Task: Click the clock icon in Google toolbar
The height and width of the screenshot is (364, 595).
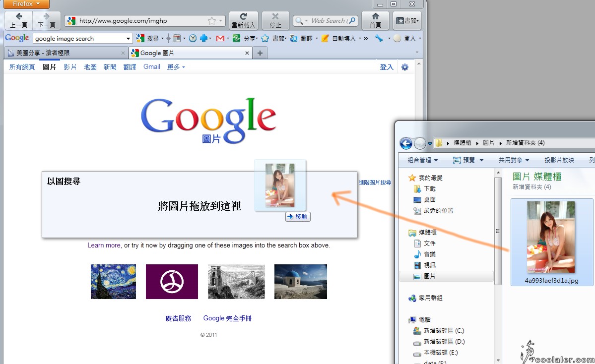Action: coord(193,38)
